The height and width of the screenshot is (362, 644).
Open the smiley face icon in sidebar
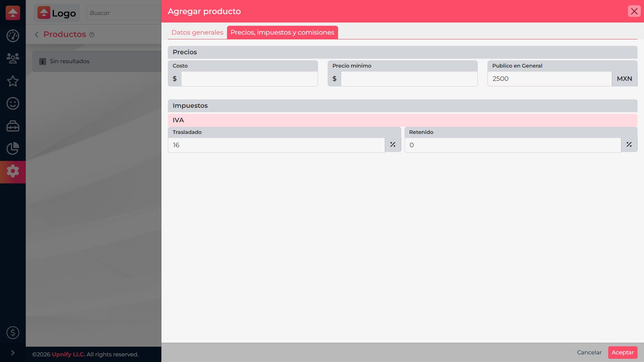pos(13,103)
